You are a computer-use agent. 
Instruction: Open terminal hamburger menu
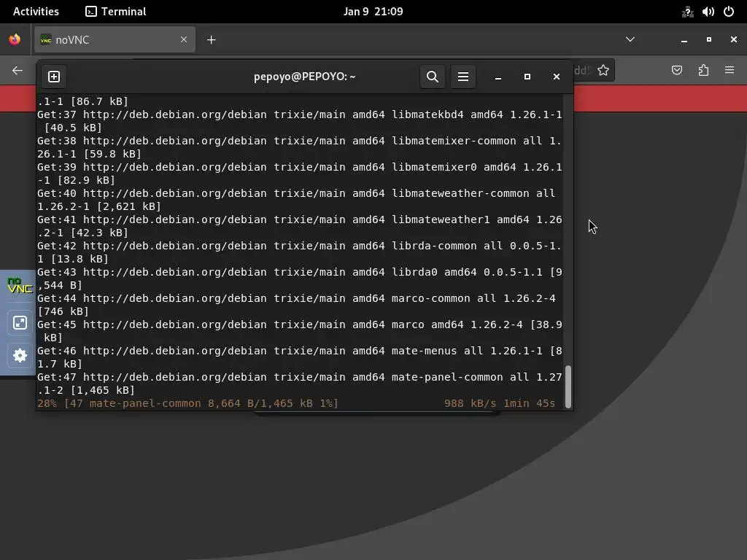point(463,77)
